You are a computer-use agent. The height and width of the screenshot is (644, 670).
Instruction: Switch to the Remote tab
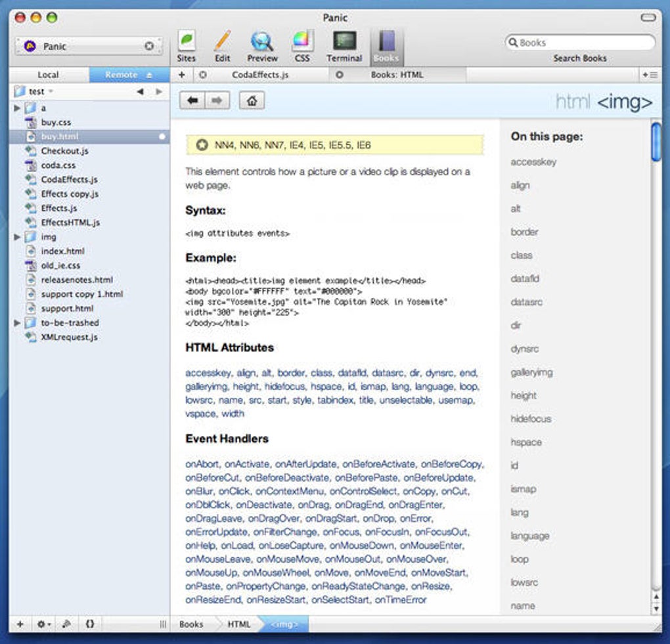(x=129, y=75)
